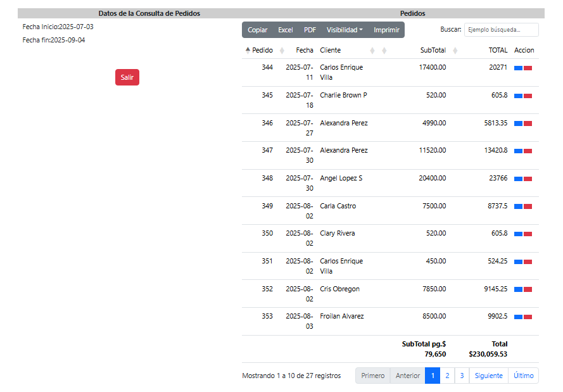This screenshot has width=563, height=392.
Task: Click blue action button for order 344
Action: (x=518, y=68)
